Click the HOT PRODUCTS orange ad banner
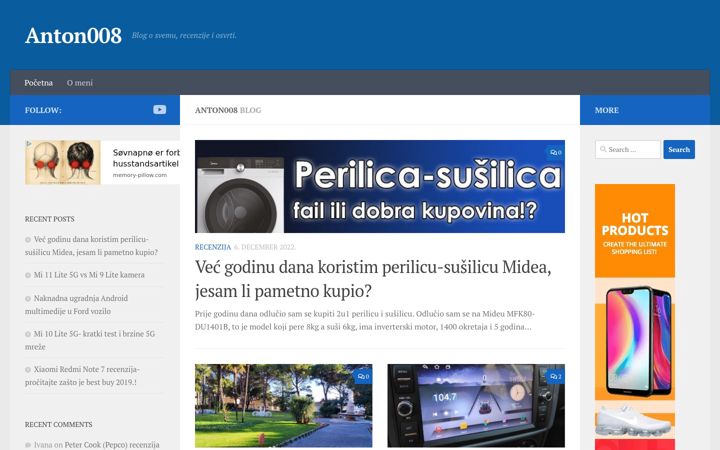The image size is (720, 450). click(635, 231)
